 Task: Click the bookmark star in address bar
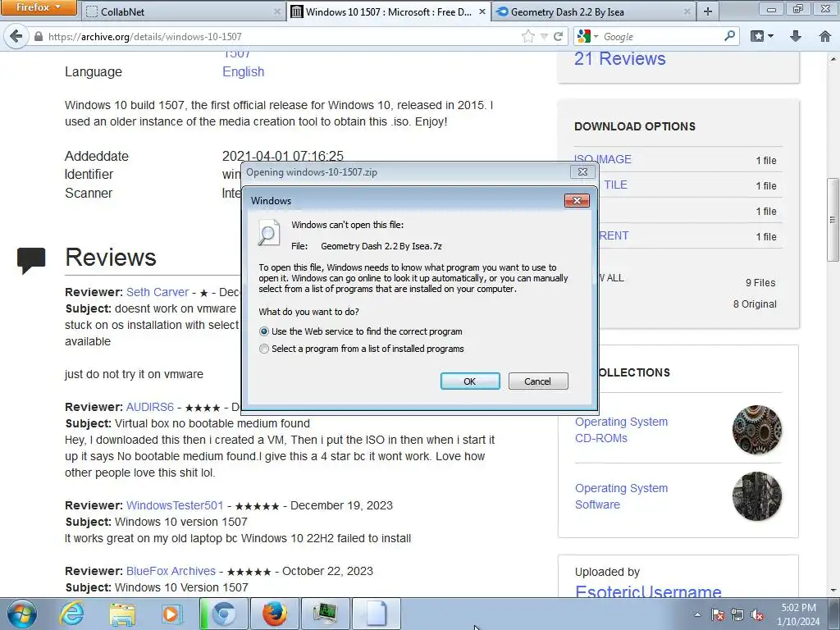pyautogui.click(x=527, y=36)
